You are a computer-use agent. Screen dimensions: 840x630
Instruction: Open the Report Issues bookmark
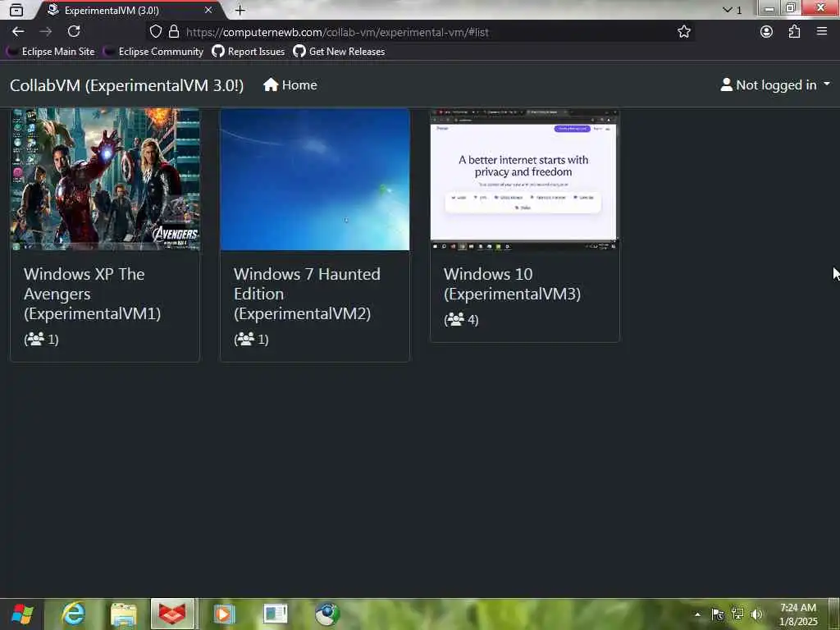point(248,52)
